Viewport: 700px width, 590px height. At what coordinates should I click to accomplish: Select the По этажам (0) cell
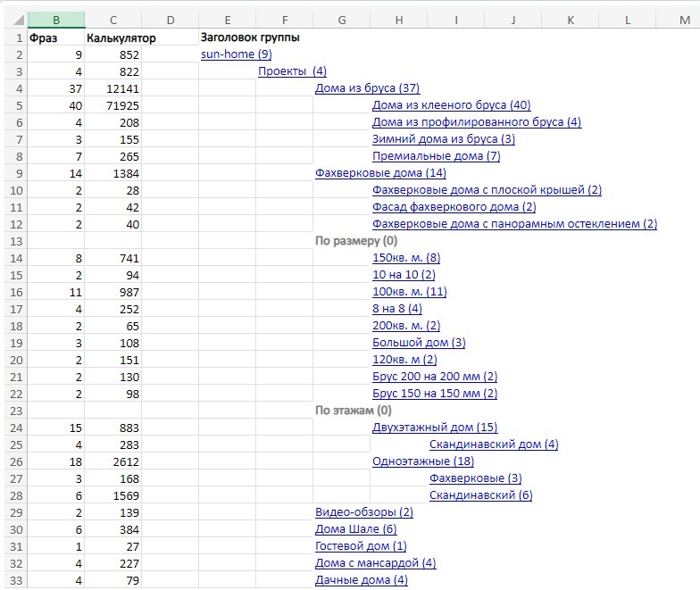pyautogui.click(x=354, y=411)
